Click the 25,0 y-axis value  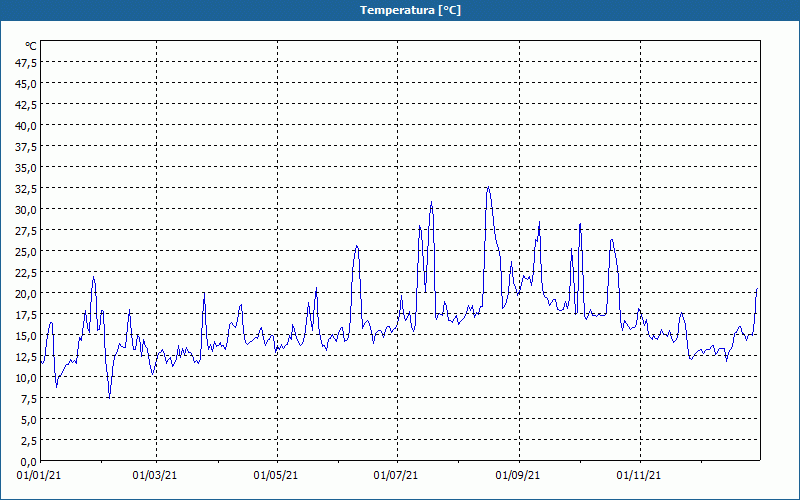point(26,252)
